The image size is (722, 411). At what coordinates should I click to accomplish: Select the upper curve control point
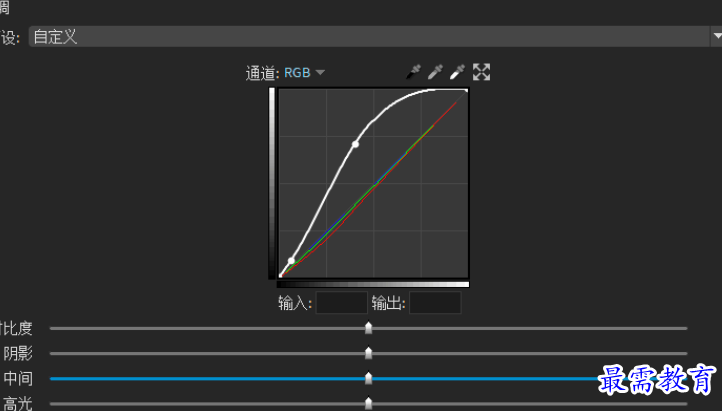coord(355,145)
